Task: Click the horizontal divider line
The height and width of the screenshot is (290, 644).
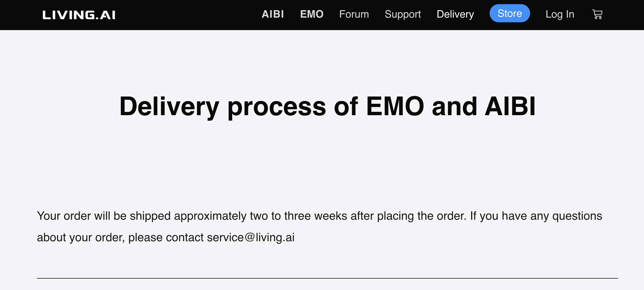Action: (x=327, y=278)
